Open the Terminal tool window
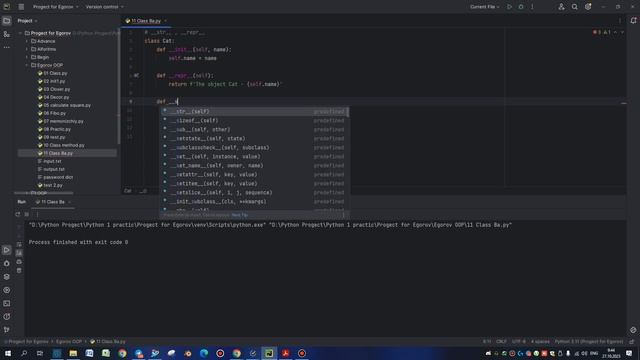The image size is (640, 360). [x=7, y=303]
